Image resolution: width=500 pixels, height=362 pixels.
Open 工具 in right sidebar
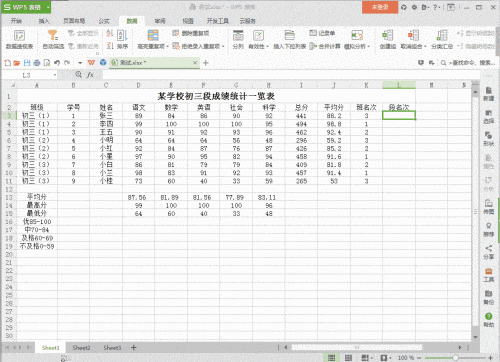coord(489,275)
